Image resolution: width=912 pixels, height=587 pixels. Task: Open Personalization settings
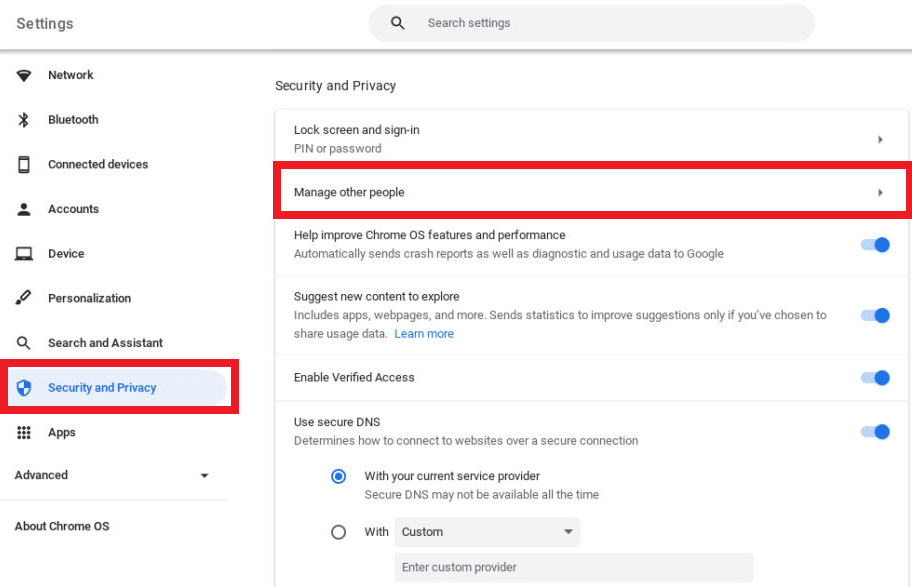(90, 298)
